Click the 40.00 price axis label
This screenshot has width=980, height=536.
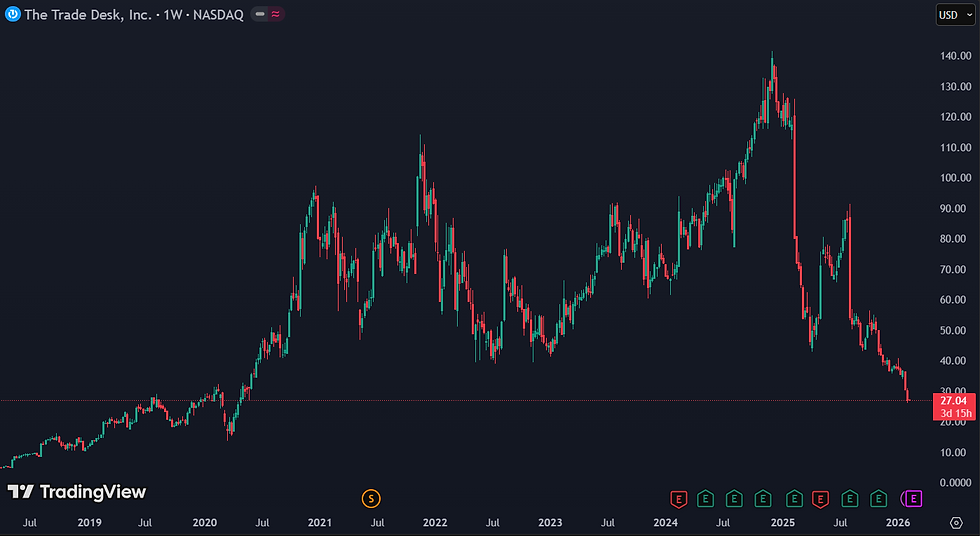click(953, 360)
